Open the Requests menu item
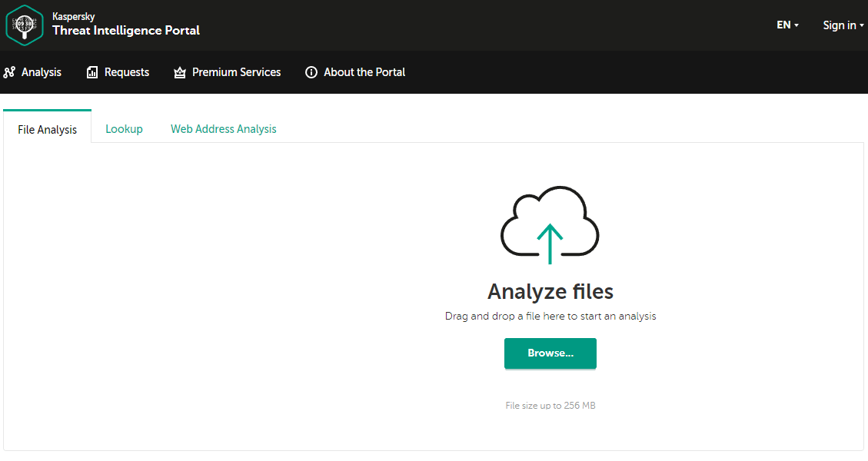This screenshot has height=461, width=868. 118,72
